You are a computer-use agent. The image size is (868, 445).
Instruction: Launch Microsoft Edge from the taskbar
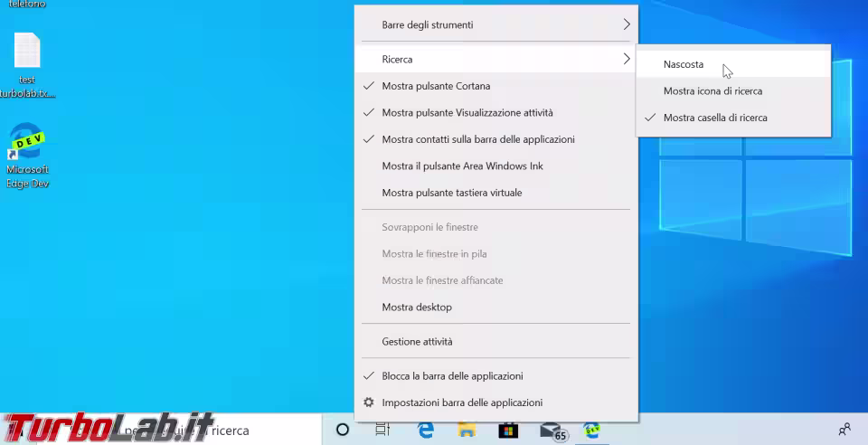pos(425,430)
